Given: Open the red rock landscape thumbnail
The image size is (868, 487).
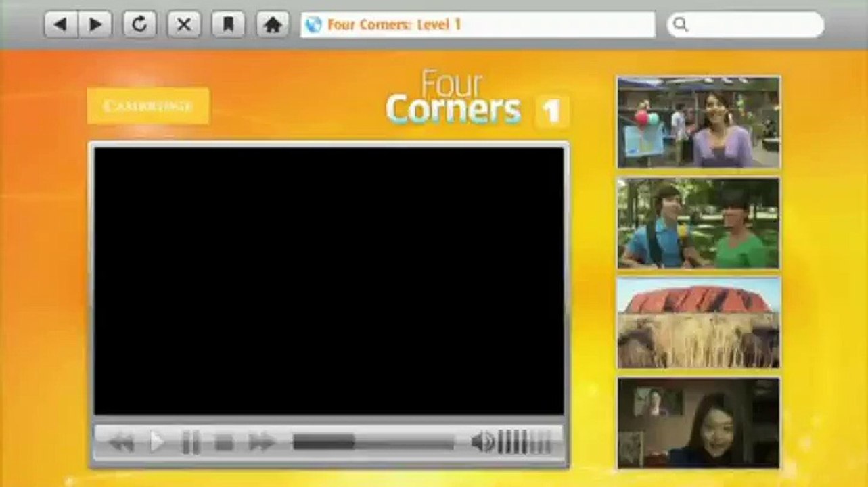Looking at the screenshot, I should 698,323.
